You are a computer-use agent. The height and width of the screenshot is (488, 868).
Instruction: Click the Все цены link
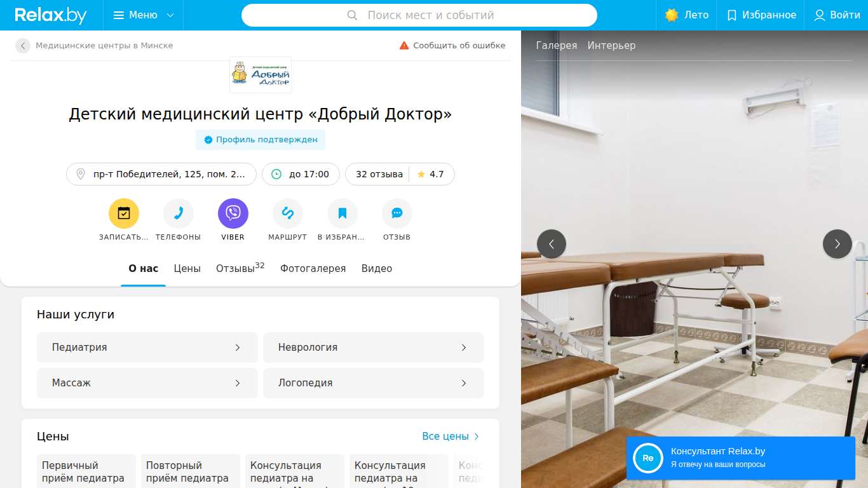pyautogui.click(x=445, y=437)
